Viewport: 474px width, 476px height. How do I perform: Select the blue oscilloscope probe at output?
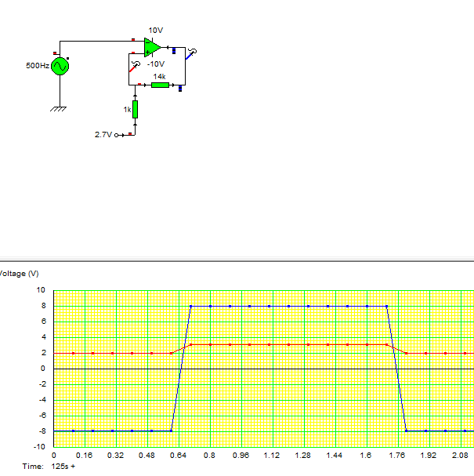coord(191,54)
